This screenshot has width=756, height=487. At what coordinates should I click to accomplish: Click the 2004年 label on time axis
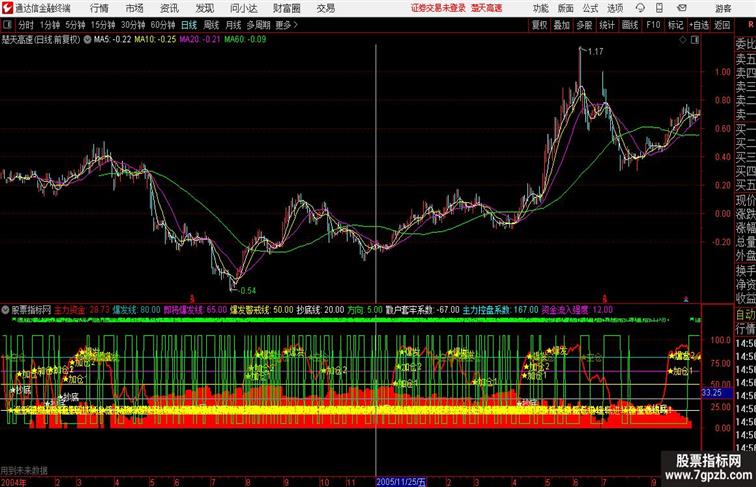coord(14,482)
